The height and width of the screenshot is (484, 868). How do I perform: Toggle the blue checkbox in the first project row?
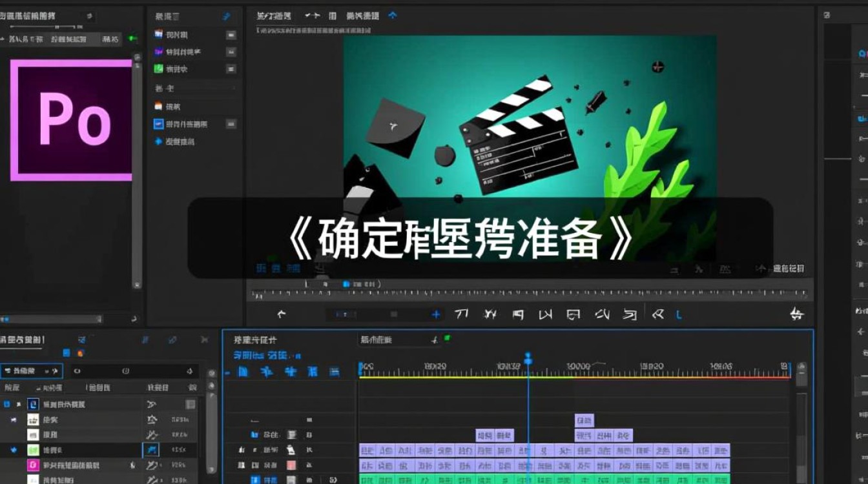pos(7,404)
